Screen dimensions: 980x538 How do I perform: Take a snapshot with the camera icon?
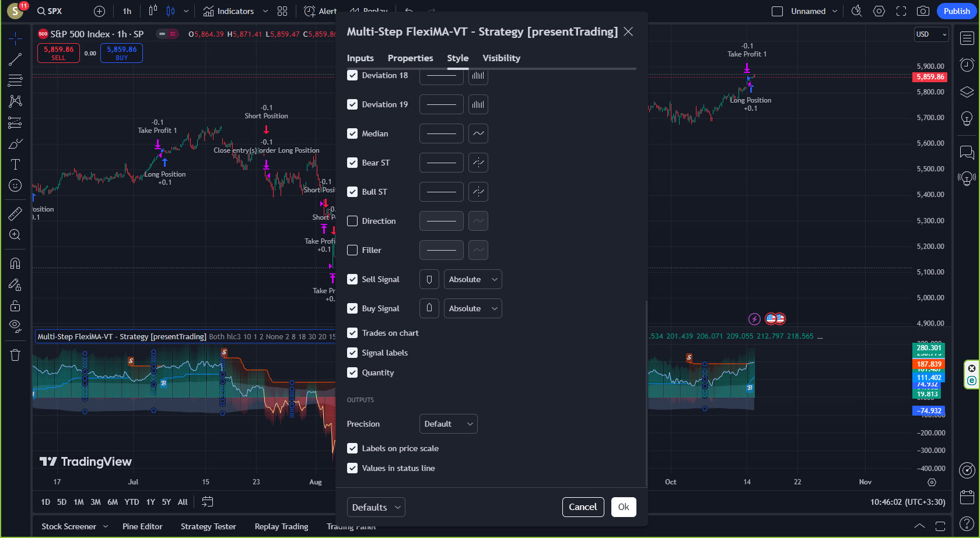pos(923,11)
